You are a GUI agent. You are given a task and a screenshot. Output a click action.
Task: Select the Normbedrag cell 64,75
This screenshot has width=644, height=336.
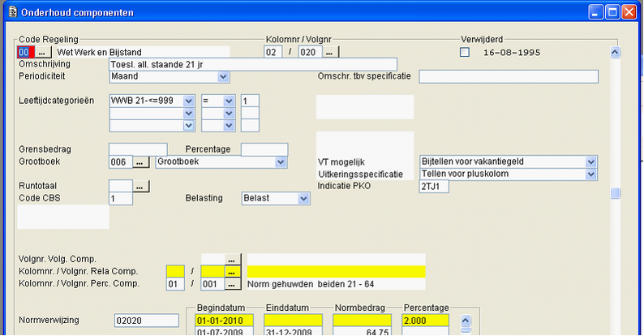(363, 331)
